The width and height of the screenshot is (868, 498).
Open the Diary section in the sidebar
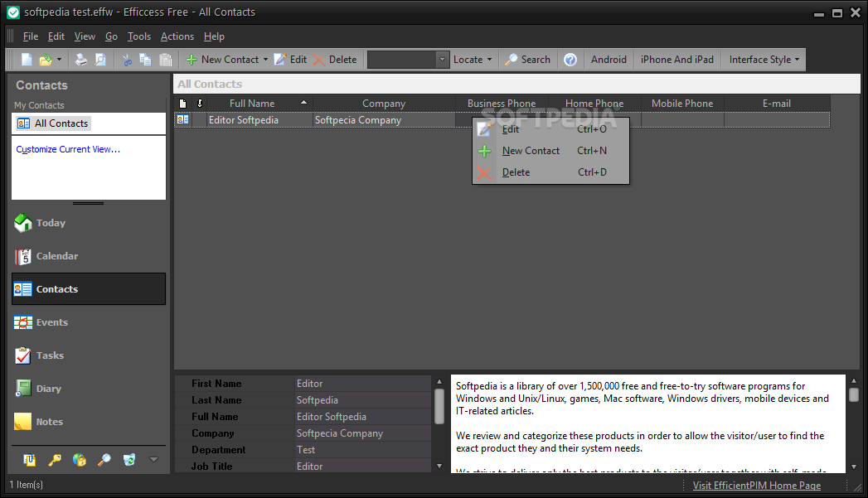tap(89, 389)
